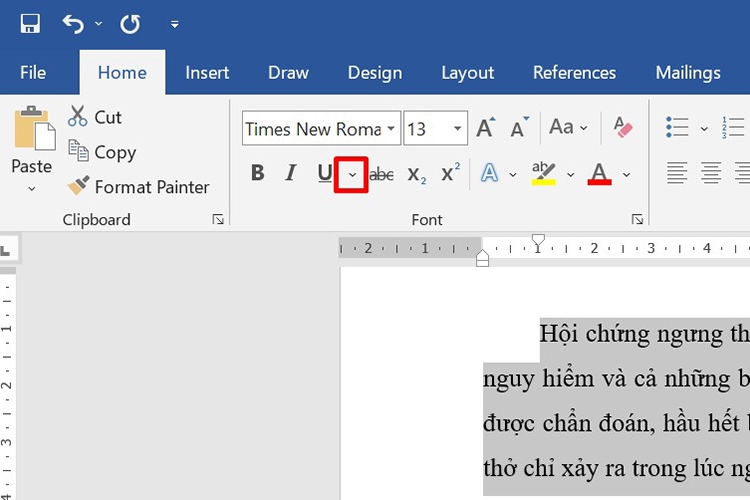Viewport: 750px width, 500px height.
Task: Toggle Subscript formatting
Action: click(416, 174)
